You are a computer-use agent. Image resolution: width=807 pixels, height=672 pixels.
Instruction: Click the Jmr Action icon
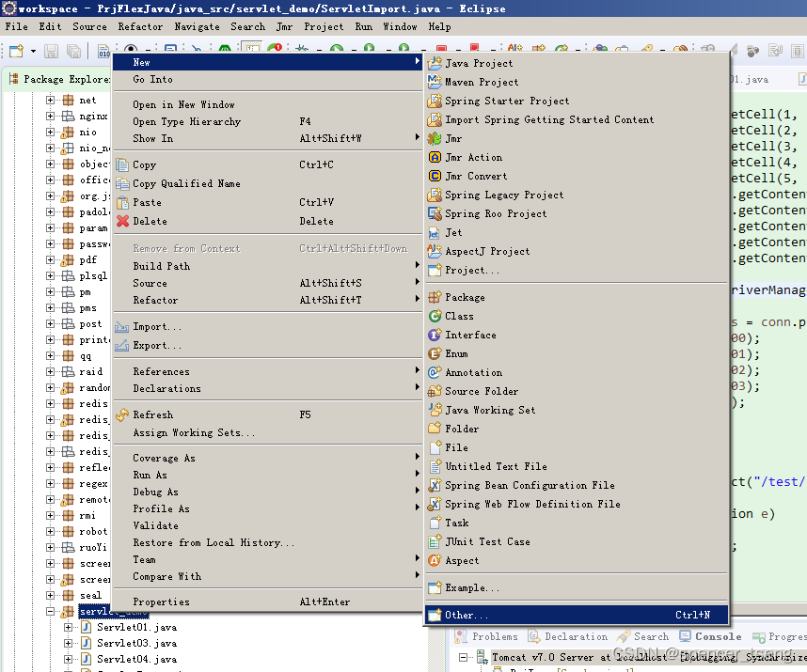(435, 157)
